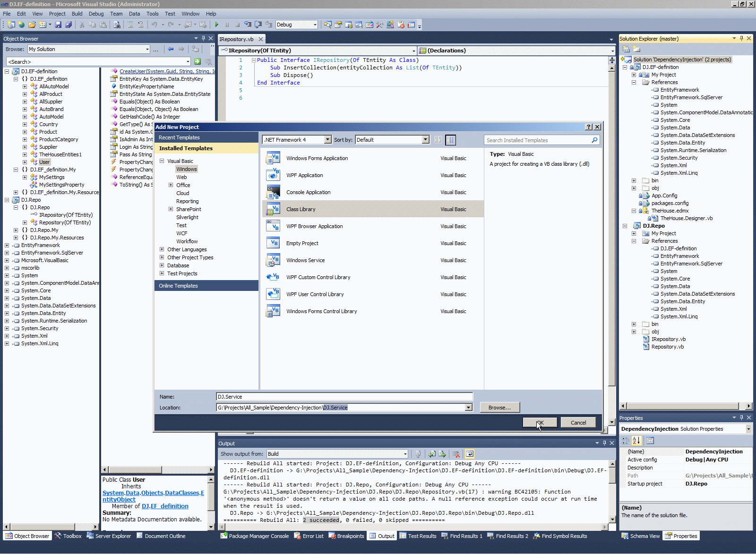Click the Clear All output icon
The height and width of the screenshot is (554, 756).
pos(456,454)
